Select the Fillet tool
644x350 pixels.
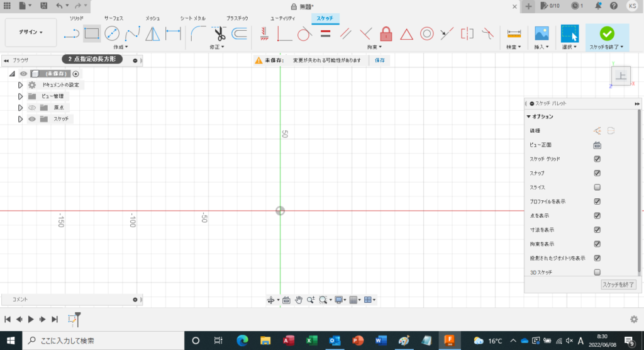[198, 34]
